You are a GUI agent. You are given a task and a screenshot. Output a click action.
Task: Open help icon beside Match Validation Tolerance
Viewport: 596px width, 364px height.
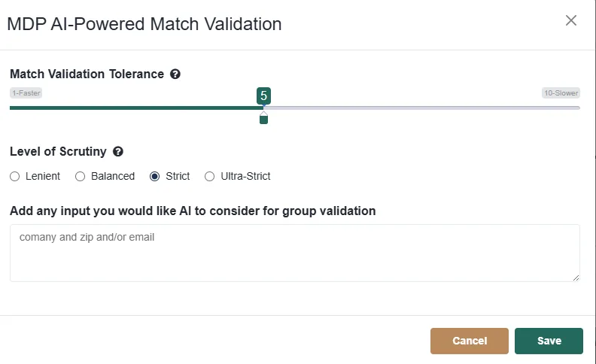click(x=175, y=74)
